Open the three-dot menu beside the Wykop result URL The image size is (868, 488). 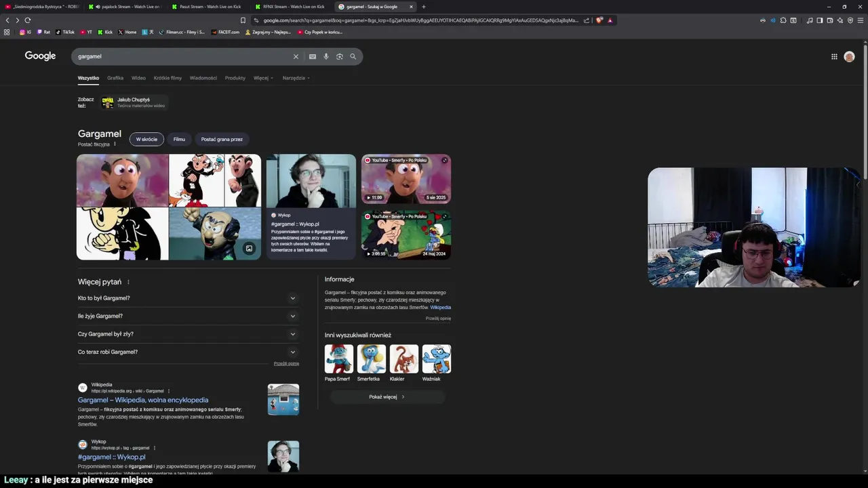[155, 448]
